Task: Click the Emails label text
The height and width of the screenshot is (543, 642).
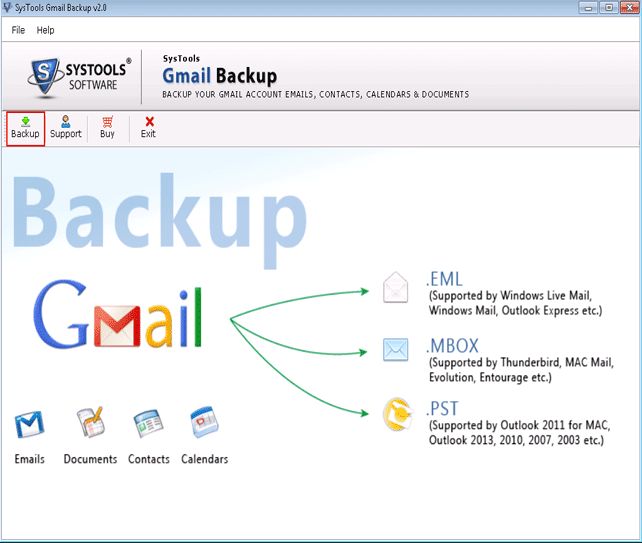Action: pos(29,459)
